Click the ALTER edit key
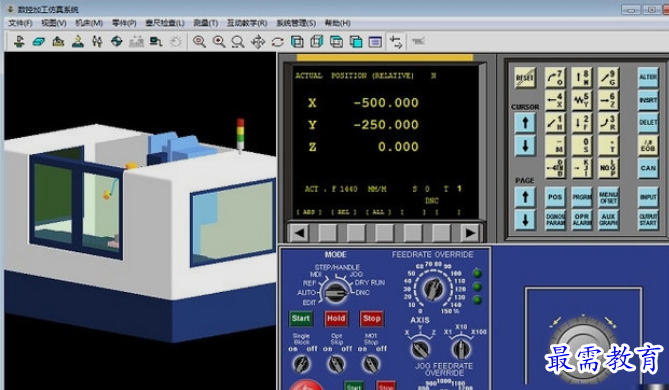 pyautogui.click(x=648, y=77)
